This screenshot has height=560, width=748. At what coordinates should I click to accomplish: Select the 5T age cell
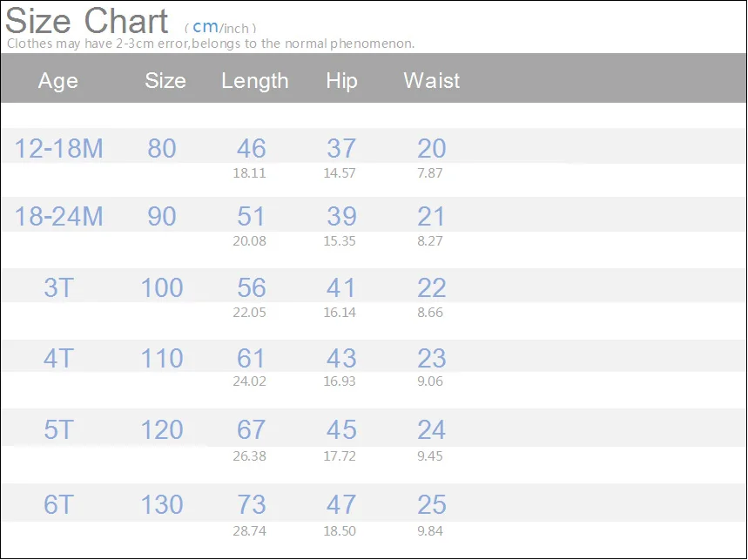[x=58, y=430]
